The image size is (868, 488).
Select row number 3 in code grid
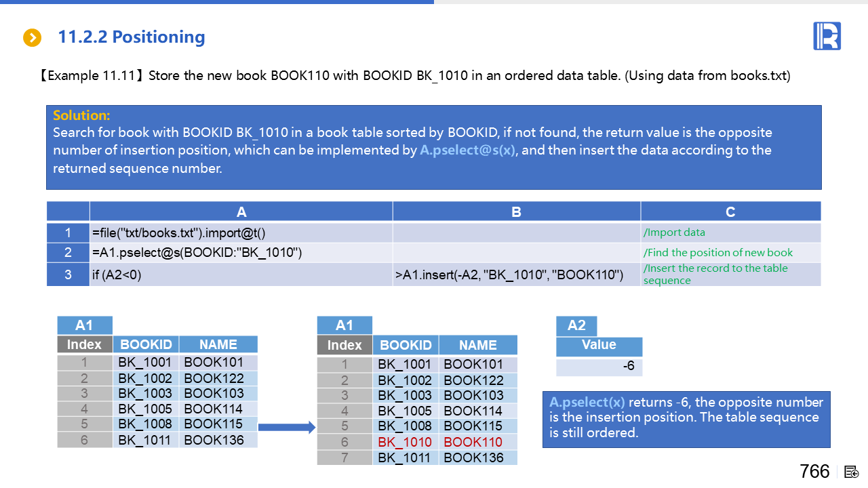point(68,274)
